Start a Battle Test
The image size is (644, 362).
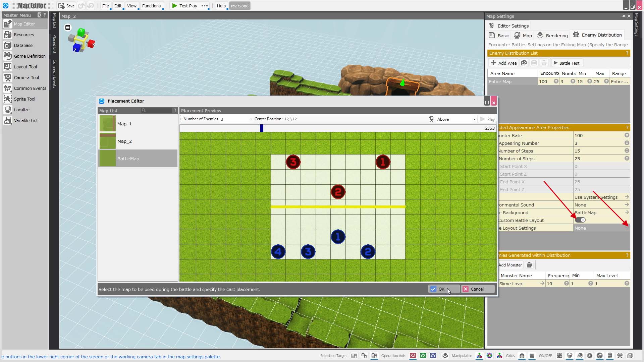coord(567,63)
